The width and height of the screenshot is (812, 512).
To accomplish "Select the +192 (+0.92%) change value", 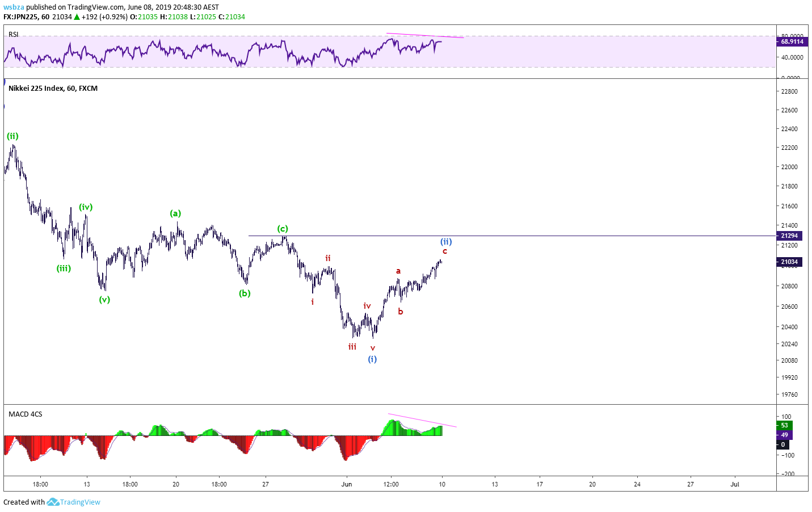I will [104, 16].
